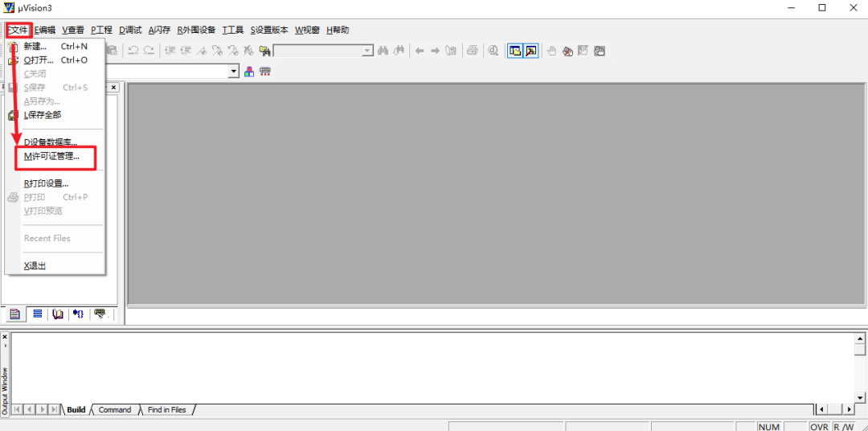This screenshot has height=431, width=868.
Task: Click the hand insert breakpoint icon
Action: (551, 51)
